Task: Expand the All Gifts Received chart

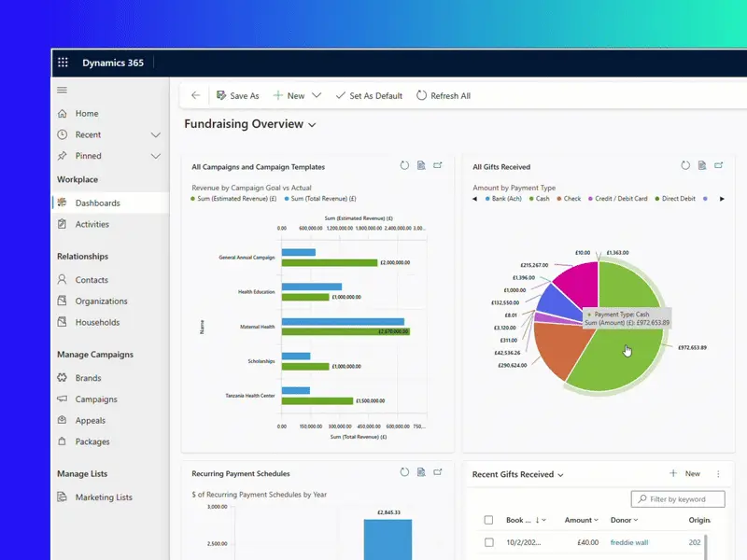Action: point(718,166)
